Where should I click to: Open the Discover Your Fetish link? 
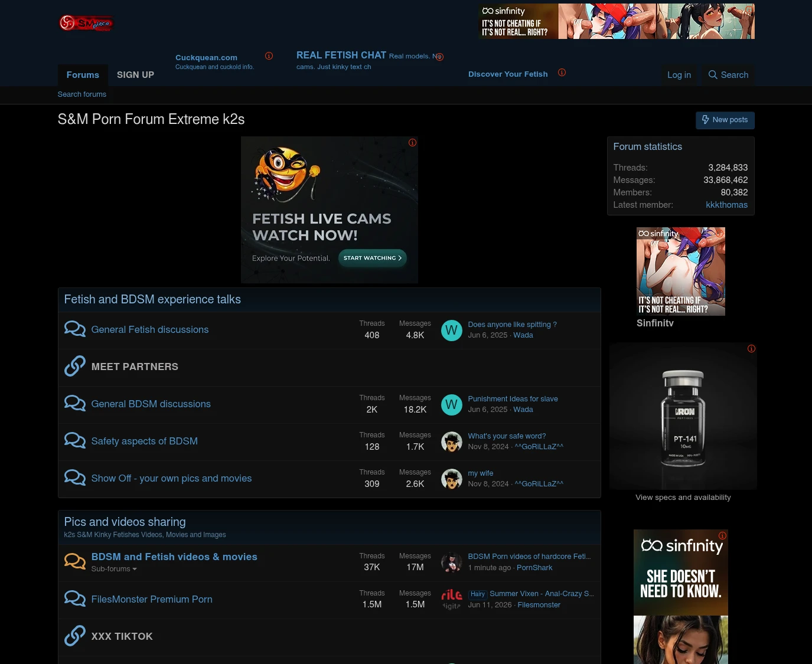point(508,74)
